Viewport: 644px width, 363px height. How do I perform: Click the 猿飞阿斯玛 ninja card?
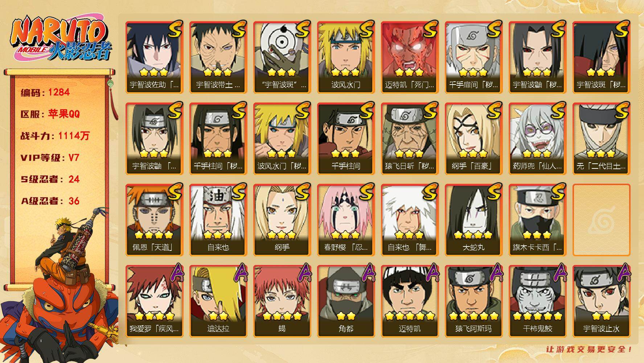coord(473,301)
